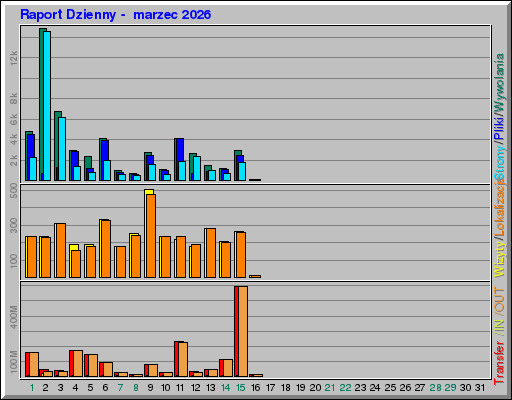Click the 500 y-axis label
Image resolution: width=512 pixels, height=400 pixels.
(x=14, y=191)
